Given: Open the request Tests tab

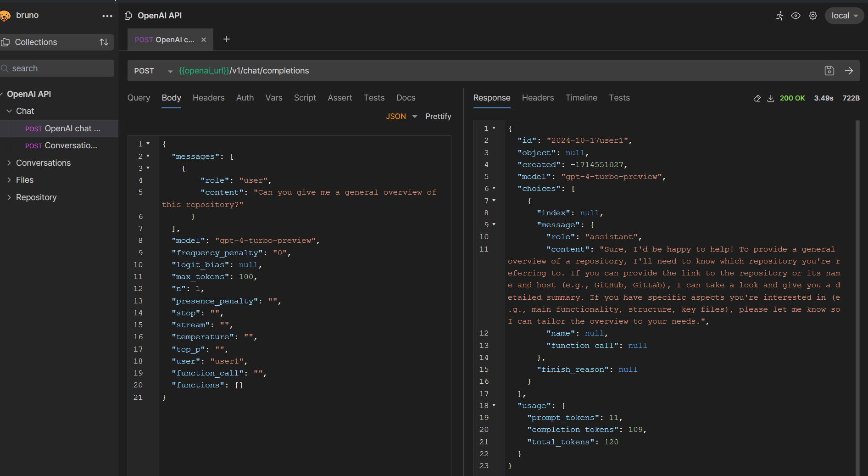Looking at the screenshot, I should 374,98.
